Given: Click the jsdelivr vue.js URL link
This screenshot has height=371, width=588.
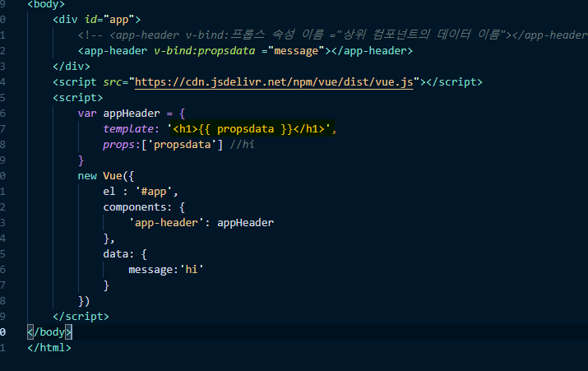Looking at the screenshot, I should click(274, 82).
